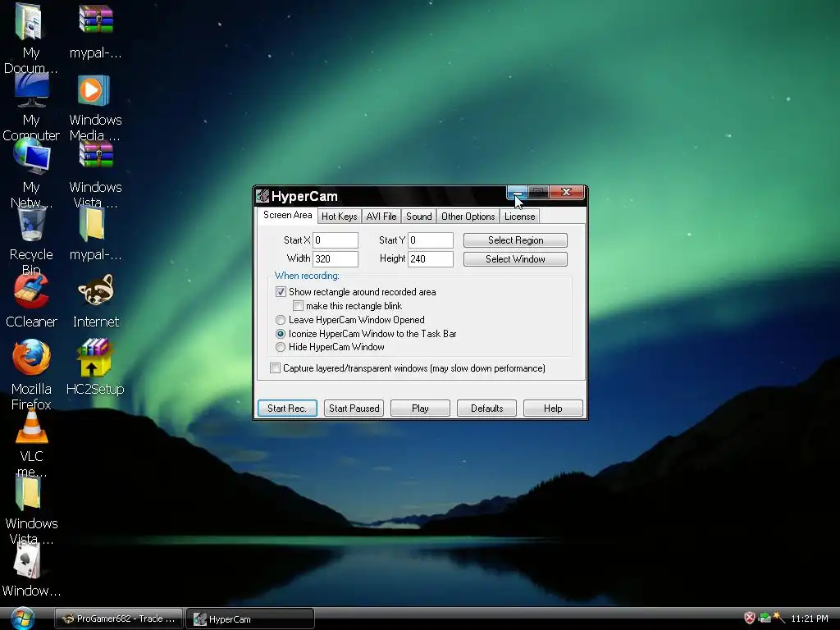The image size is (840, 630).
Task: Select Hide HyperCam Window option
Action: (281, 347)
